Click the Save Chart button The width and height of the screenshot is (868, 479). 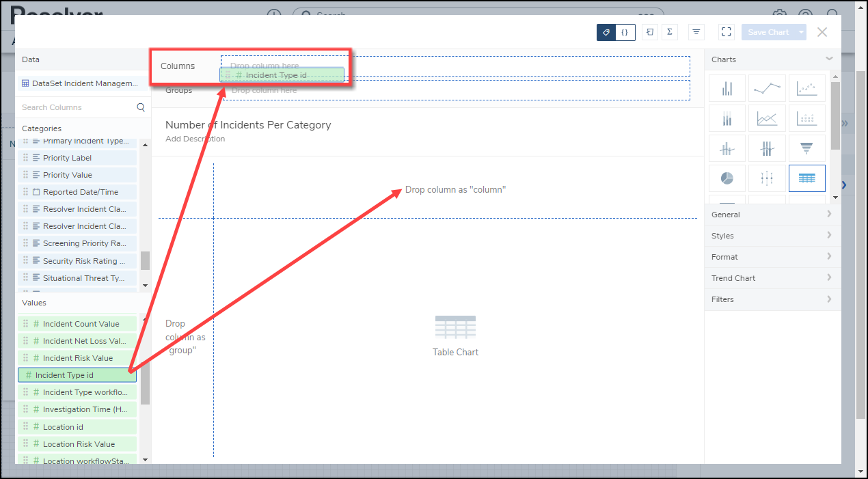point(768,32)
